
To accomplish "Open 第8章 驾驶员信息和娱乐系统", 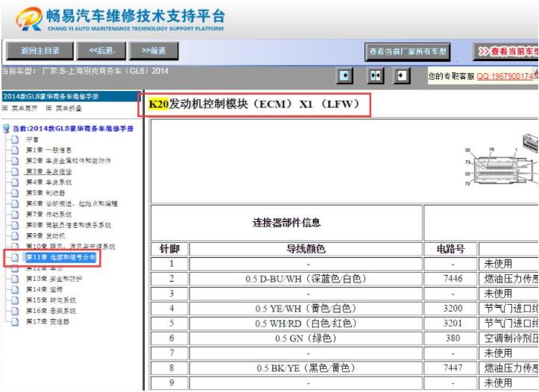I will (x=69, y=225).
